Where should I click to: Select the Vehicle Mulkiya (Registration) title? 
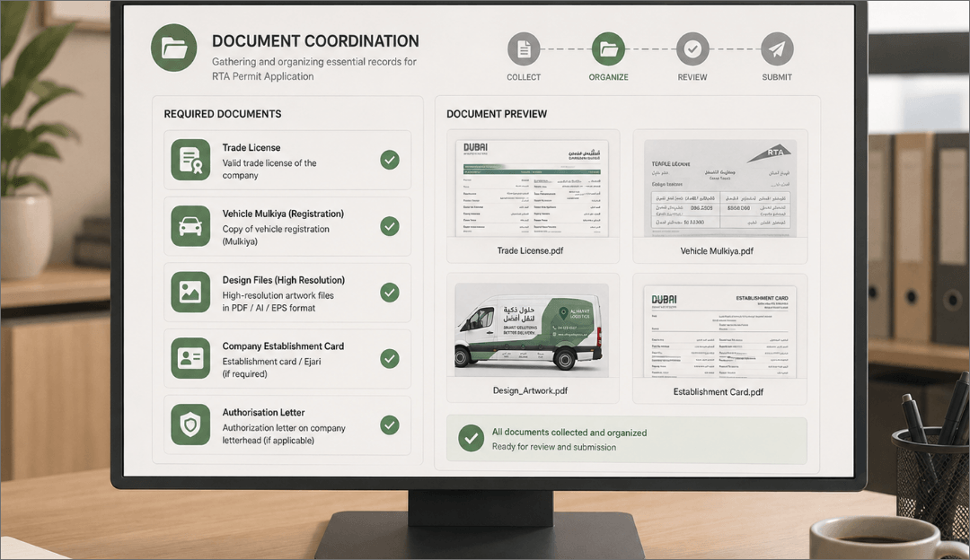pyautogui.click(x=283, y=214)
